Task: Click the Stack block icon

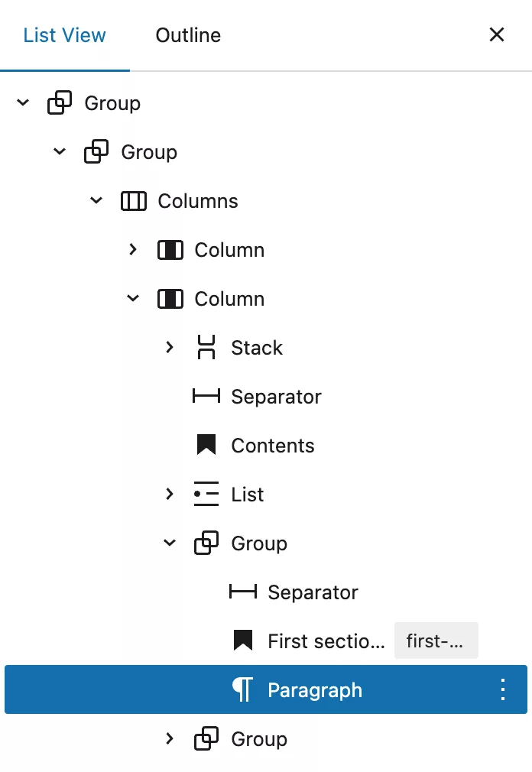Action: point(206,347)
